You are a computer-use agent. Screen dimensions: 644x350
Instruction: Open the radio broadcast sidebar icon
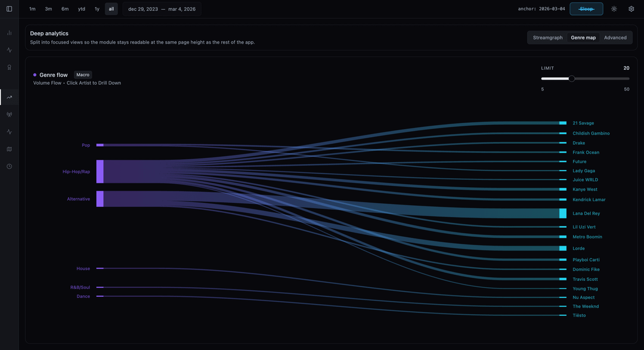point(9,114)
